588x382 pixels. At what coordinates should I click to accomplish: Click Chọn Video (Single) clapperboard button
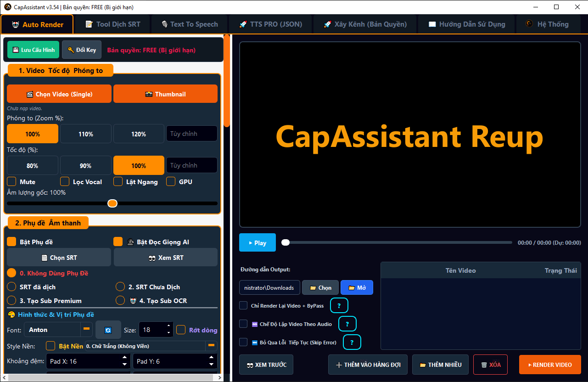coord(59,94)
